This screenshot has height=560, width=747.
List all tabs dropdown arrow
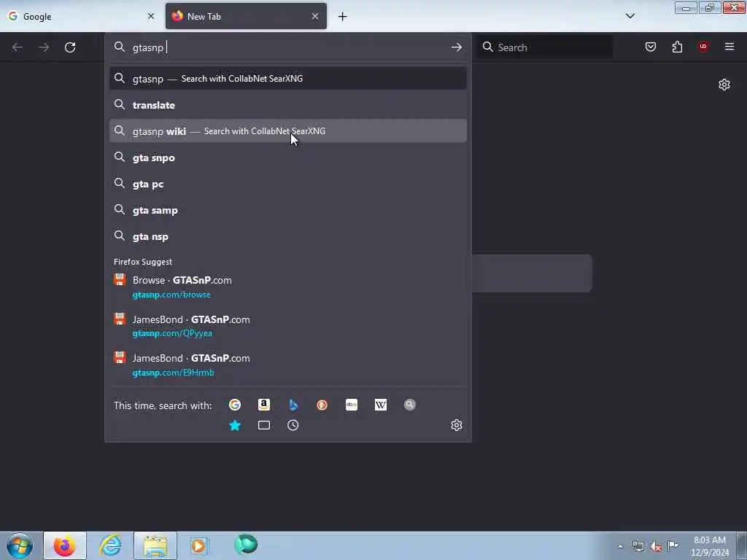630,16
